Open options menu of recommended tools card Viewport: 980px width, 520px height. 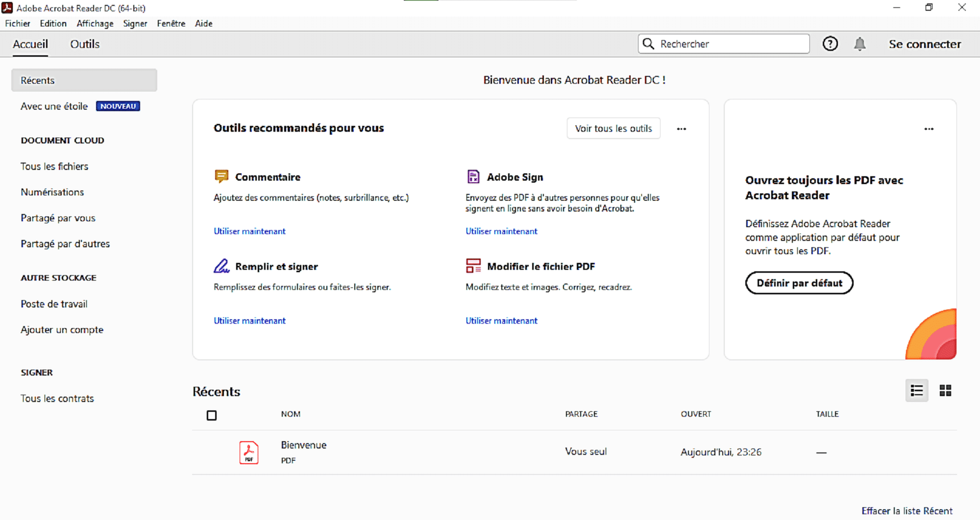pos(682,129)
